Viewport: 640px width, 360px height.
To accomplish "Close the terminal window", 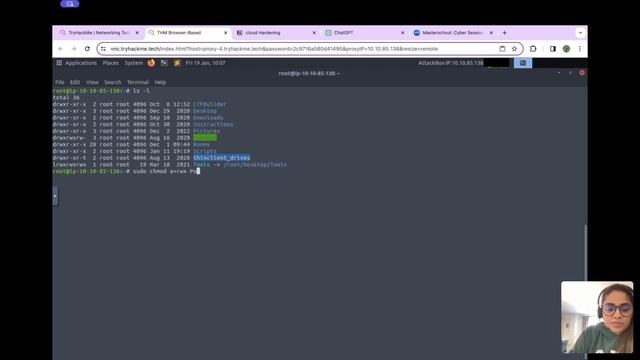I will [582, 73].
